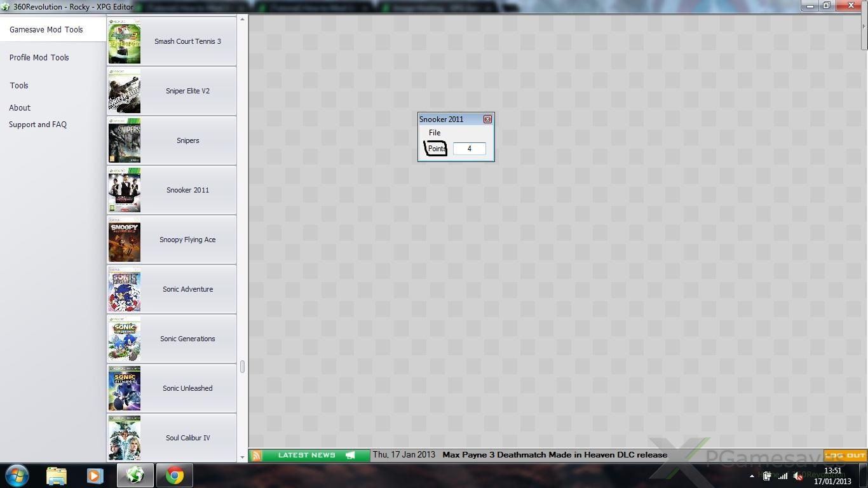The height and width of the screenshot is (488, 868).
Task: Click the megaphone icon beside Latest News
Action: pos(350,455)
